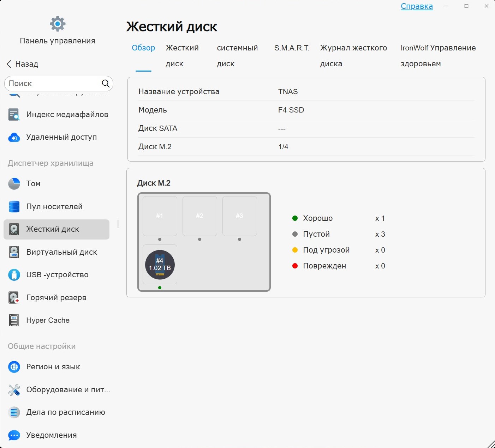Open Дела по расписанию

point(56,412)
